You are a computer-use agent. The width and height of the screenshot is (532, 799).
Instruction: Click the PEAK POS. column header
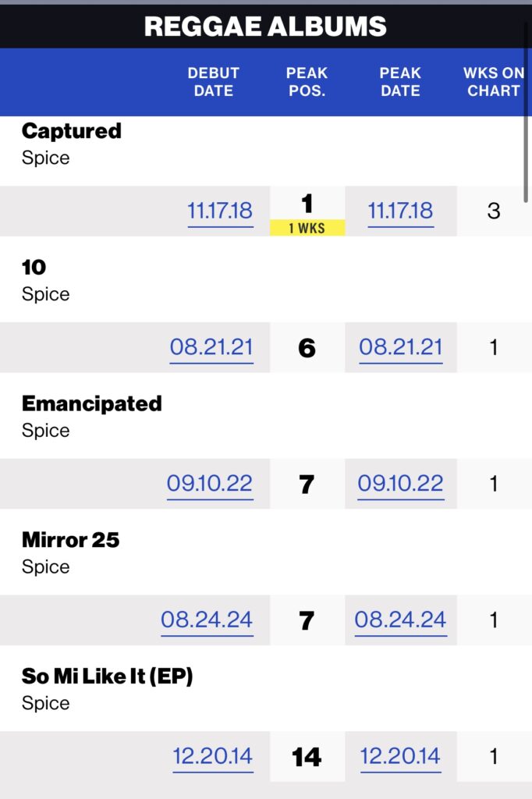[307, 82]
